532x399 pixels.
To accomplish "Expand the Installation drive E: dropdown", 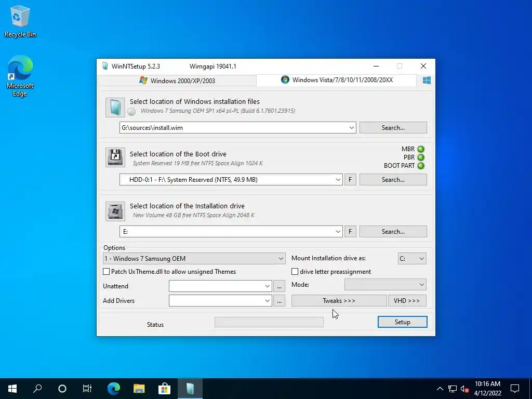I will pos(338,231).
